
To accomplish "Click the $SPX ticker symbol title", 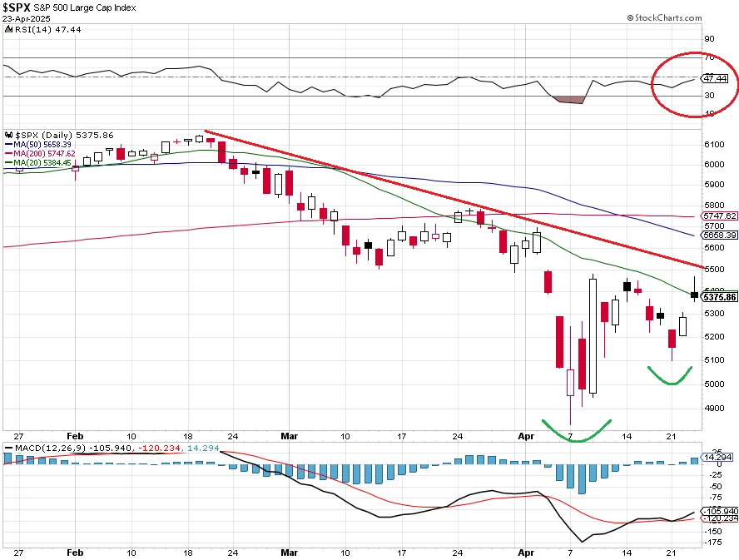I will tap(17, 7).
